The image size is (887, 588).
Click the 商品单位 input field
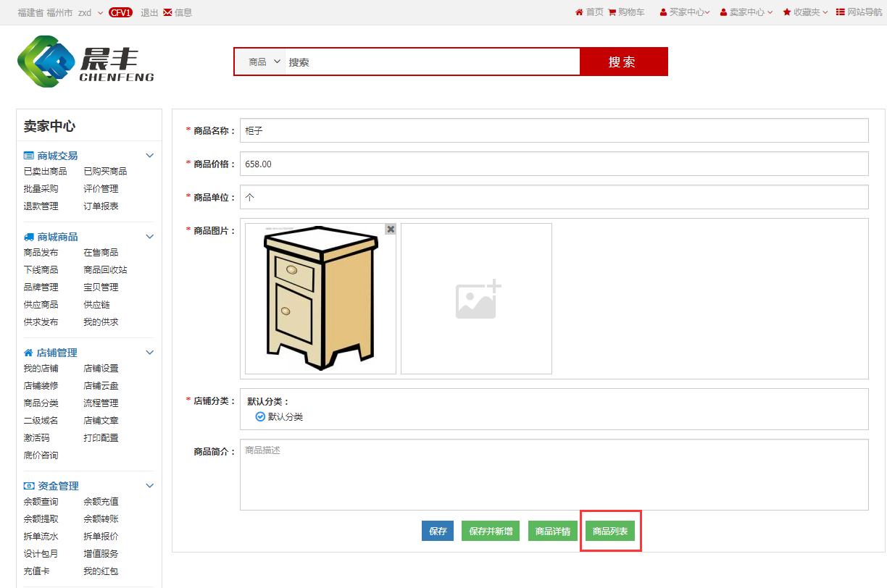[554, 197]
